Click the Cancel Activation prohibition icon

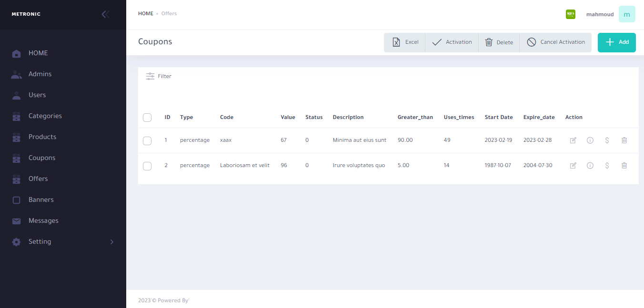[x=532, y=42]
